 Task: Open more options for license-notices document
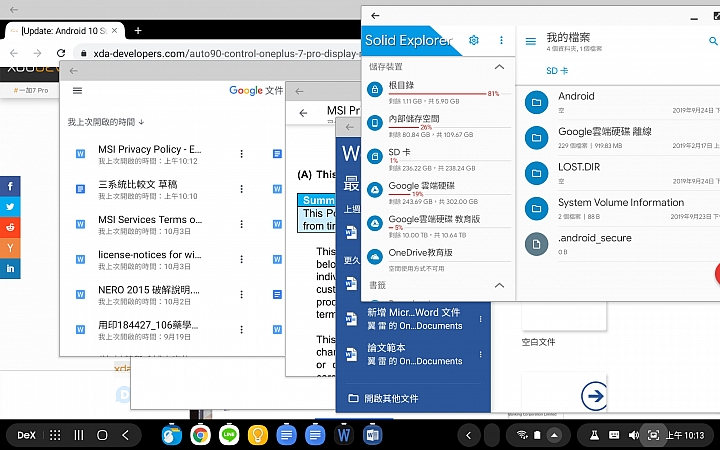[242, 259]
